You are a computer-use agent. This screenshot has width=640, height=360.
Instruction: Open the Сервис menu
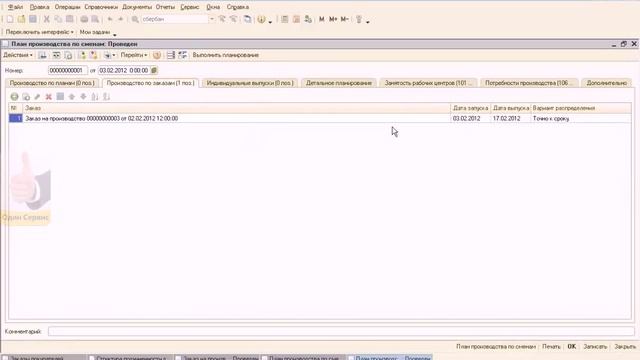point(190,7)
